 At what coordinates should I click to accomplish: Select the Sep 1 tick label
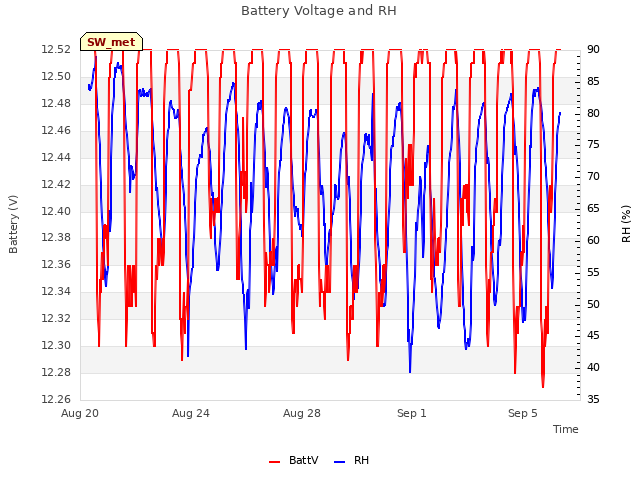(412, 413)
